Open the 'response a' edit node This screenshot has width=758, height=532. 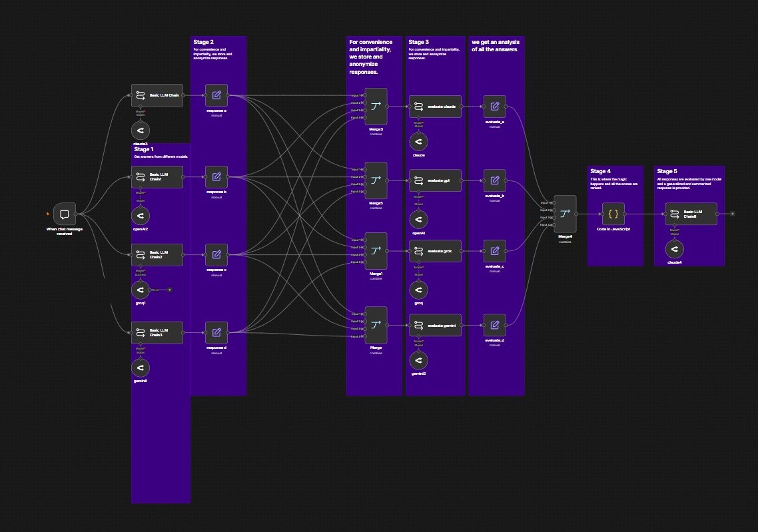pyautogui.click(x=216, y=95)
